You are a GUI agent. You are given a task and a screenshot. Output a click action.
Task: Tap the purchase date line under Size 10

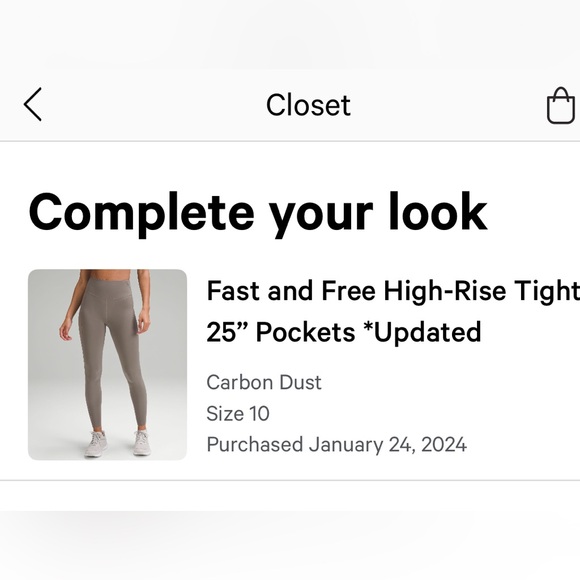coord(337,444)
